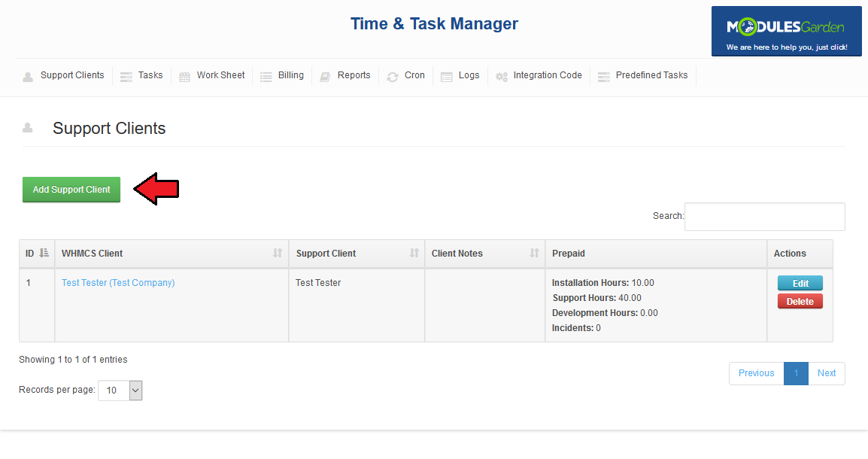Image resolution: width=868 pixels, height=459 pixels.
Task: Click the Add Support Client button
Action: (71, 190)
